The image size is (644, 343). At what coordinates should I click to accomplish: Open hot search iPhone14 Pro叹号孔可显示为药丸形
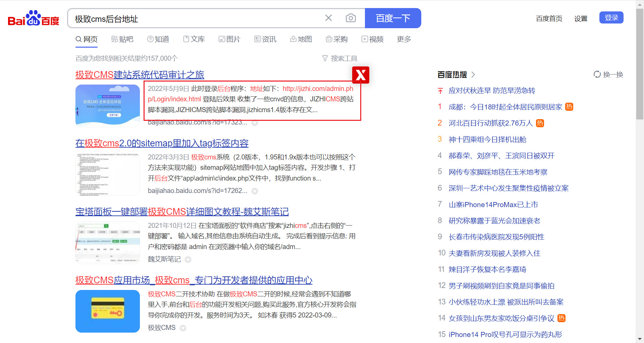(505, 335)
